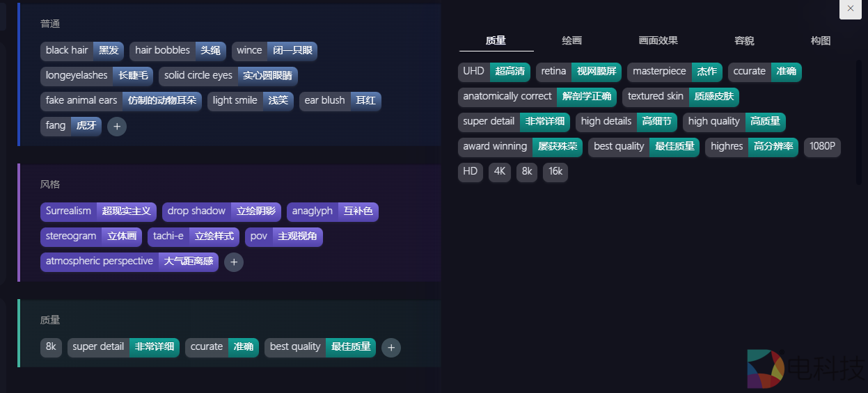Select the 容貌 tab
This screenshot has width=868, height=393.
click(744, 41)
